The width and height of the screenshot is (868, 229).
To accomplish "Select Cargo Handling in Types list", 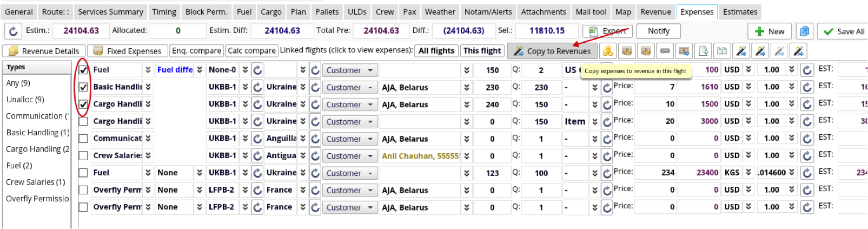I will 37,149.
